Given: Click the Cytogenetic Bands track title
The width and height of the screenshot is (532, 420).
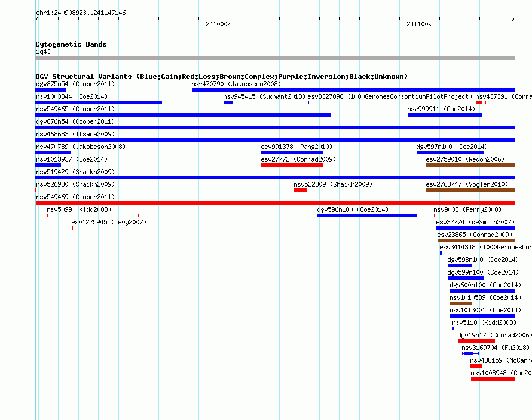Looking at the screenshot, I should 71,44.
